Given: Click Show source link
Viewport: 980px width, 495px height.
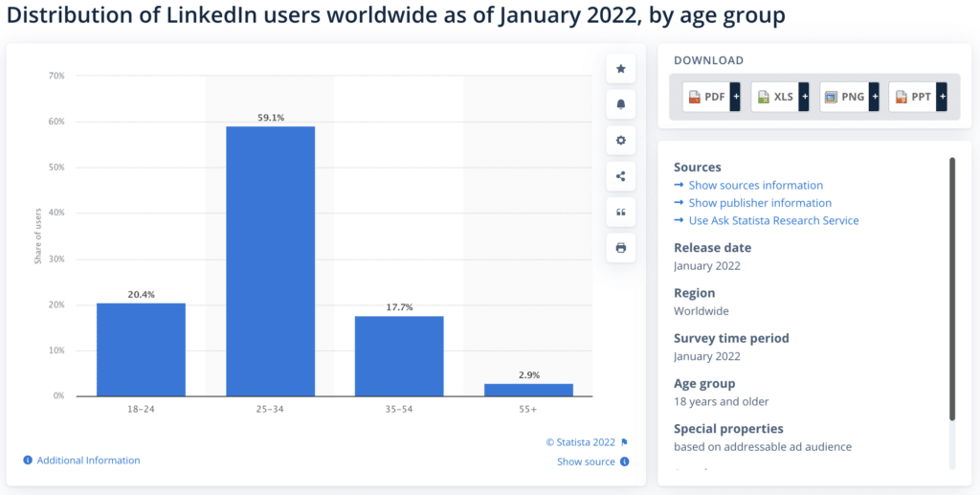Looking at the screenshot, I should 586,461.
